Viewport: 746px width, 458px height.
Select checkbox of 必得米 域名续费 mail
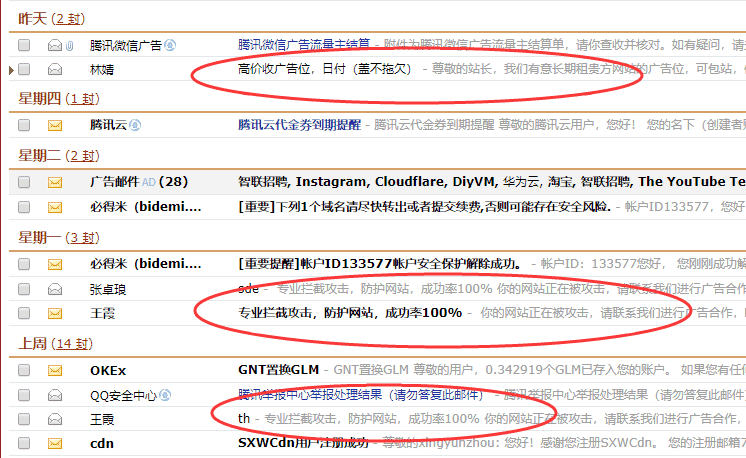[24, 207]
